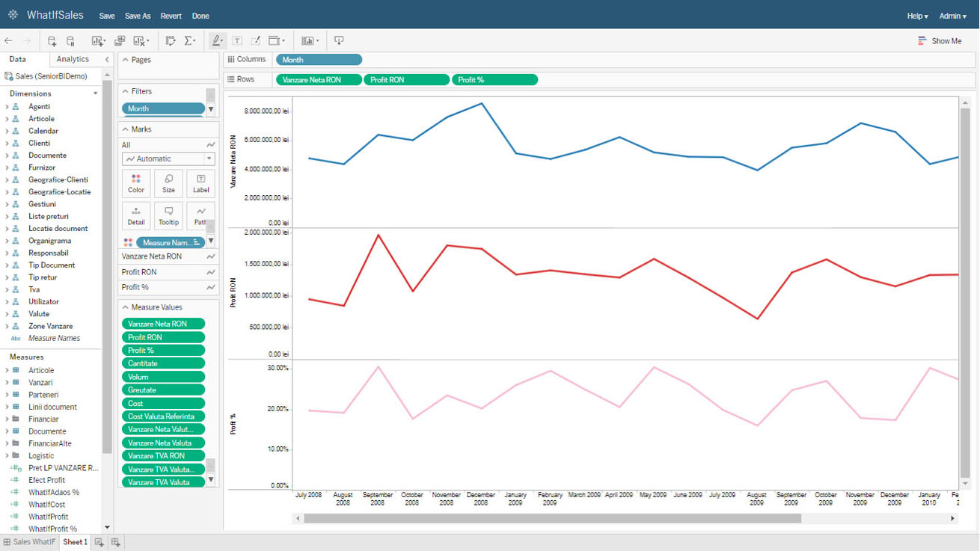Open the Label marks card

(x=200, y=184)
